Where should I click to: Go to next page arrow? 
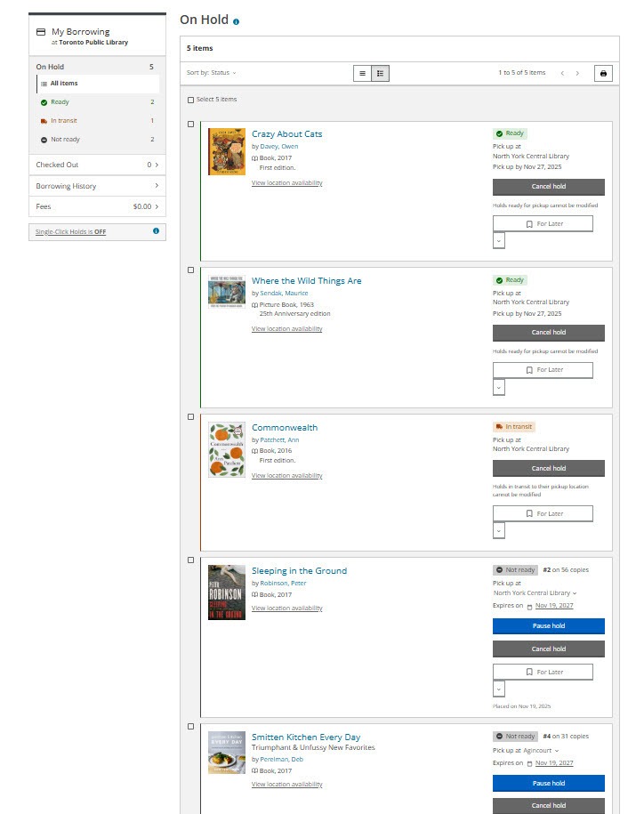click(x=577, y=73)
